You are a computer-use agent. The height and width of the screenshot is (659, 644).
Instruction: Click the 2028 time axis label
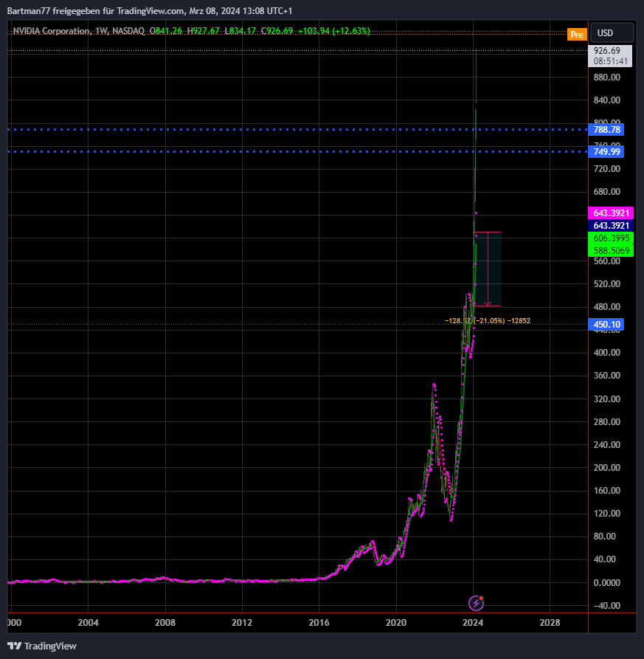tap(550, 623)
